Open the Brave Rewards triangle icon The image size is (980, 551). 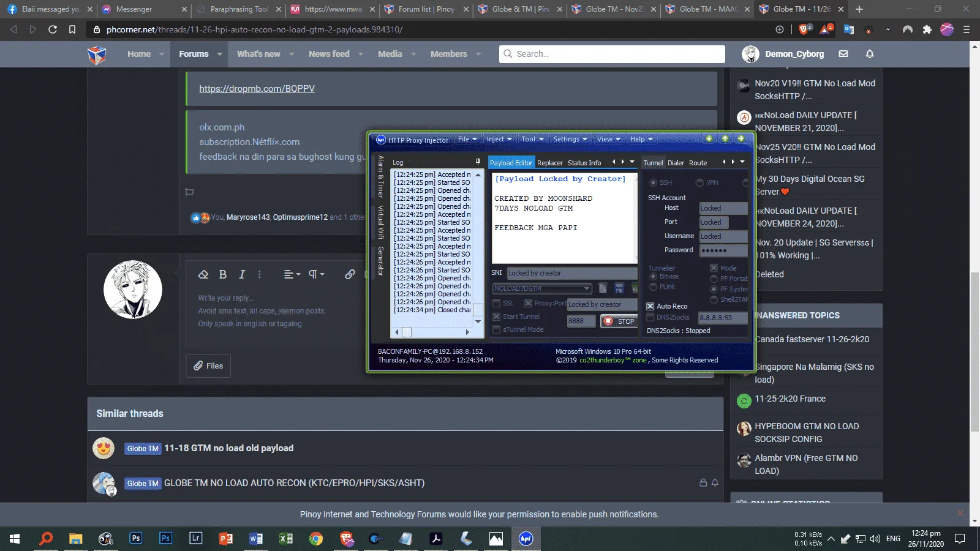826,29
